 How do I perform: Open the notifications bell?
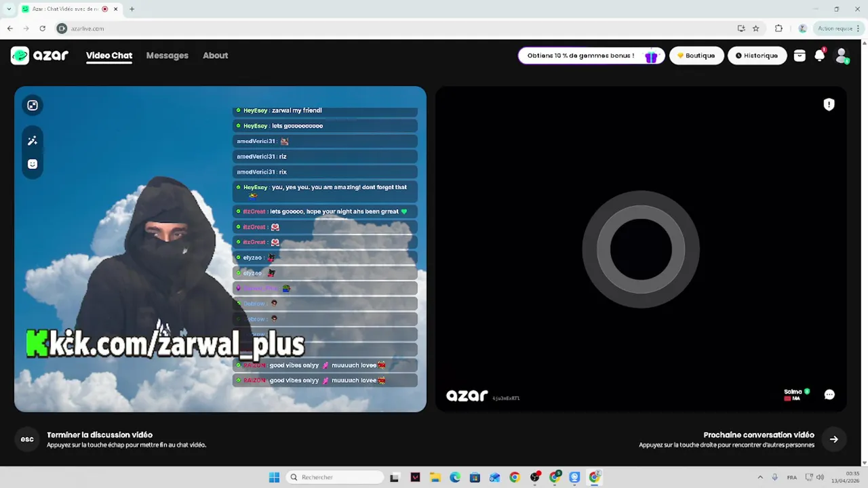pos(820,56)
